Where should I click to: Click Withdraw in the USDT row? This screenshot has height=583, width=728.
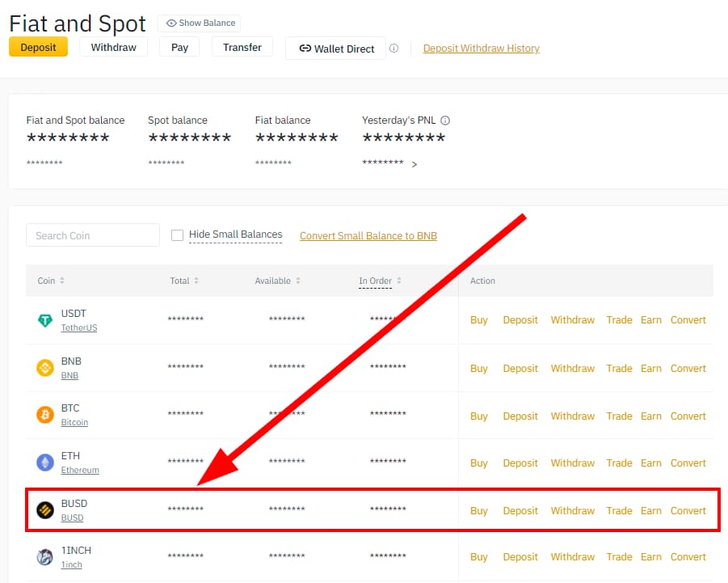573,320
